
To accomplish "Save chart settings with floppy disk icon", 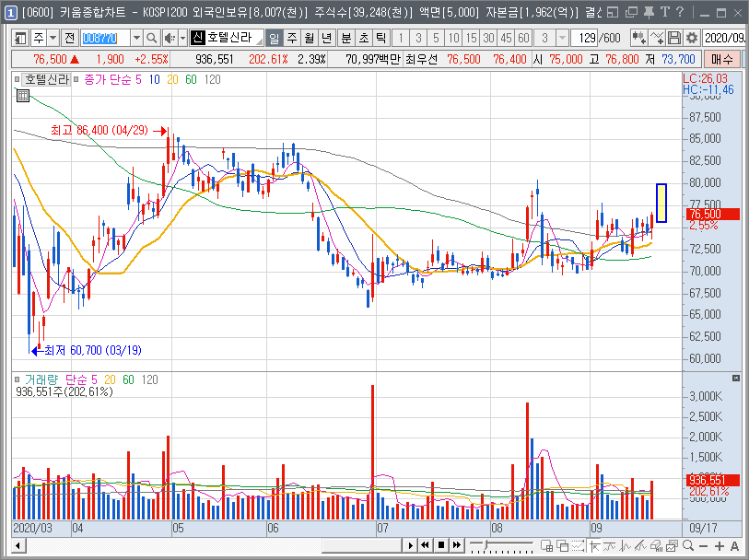I will (x=674, y=37).
